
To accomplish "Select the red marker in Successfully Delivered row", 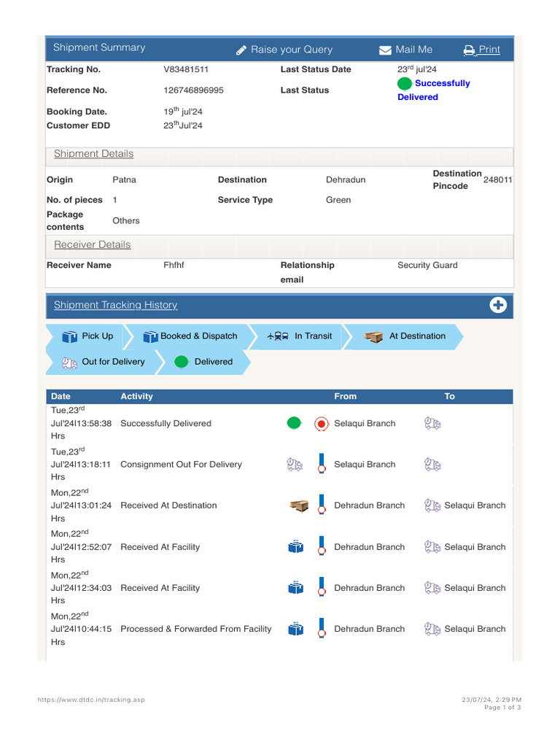I will click(322, 424).
